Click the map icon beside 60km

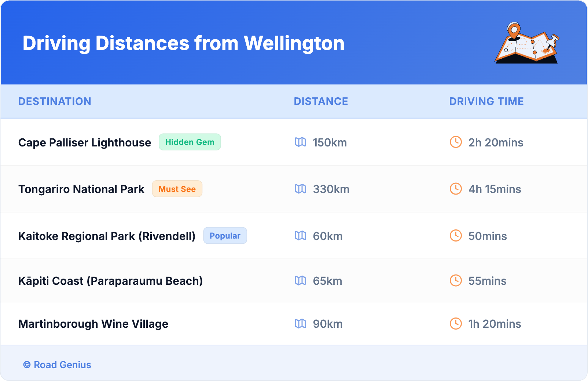[300, 236]
